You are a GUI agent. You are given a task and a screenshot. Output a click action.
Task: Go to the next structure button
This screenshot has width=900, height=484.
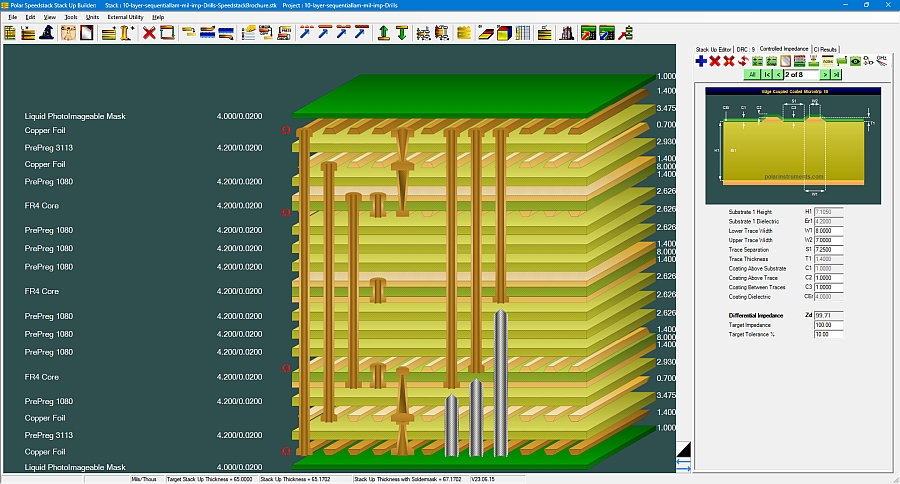click(825, 75)
